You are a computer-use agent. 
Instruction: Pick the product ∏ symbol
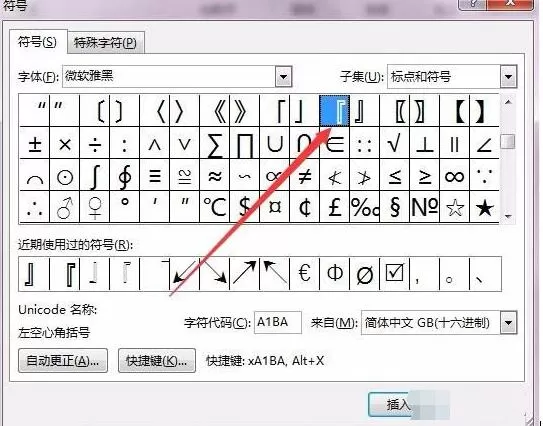tap(245, 143)
